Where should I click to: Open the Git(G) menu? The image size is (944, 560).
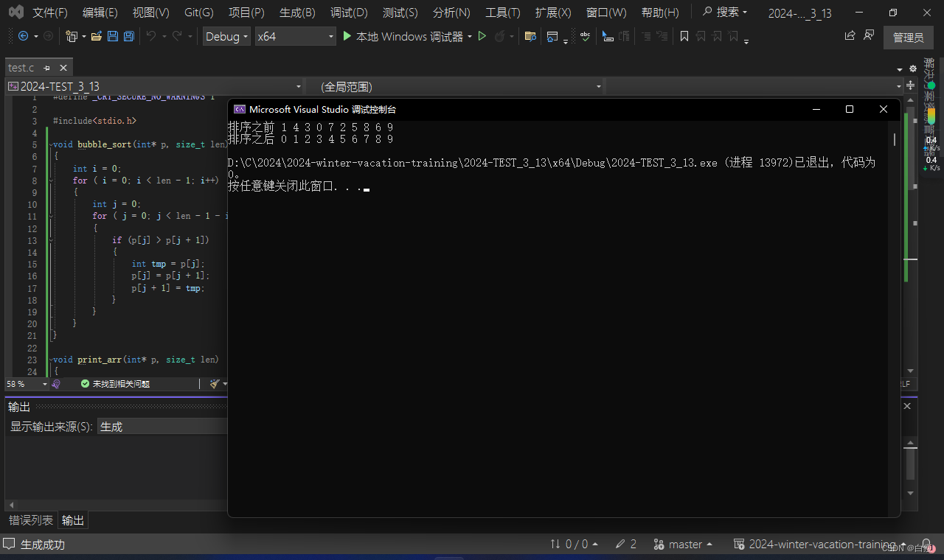pyautogui.click(x=199, y=13)
